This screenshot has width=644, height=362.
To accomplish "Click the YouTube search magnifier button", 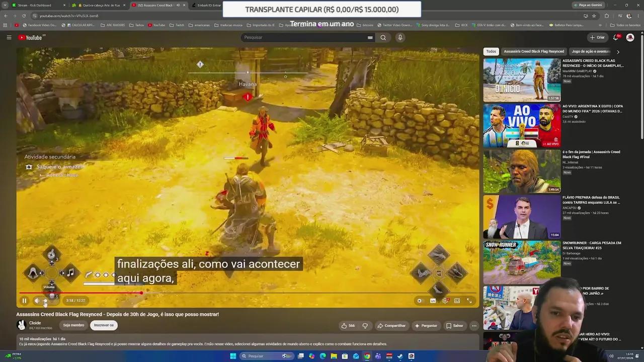I will (x=383, y=37).
